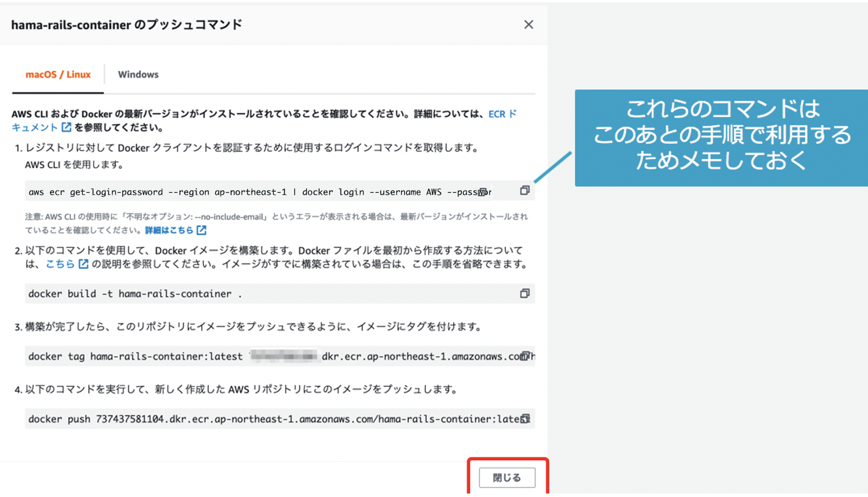
Task: Copy the docker tag command
Action: click(525, 356)
